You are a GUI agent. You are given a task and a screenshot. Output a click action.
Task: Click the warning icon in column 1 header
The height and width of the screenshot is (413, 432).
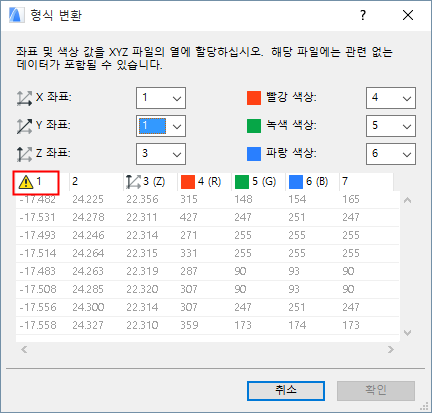point(26,182)
